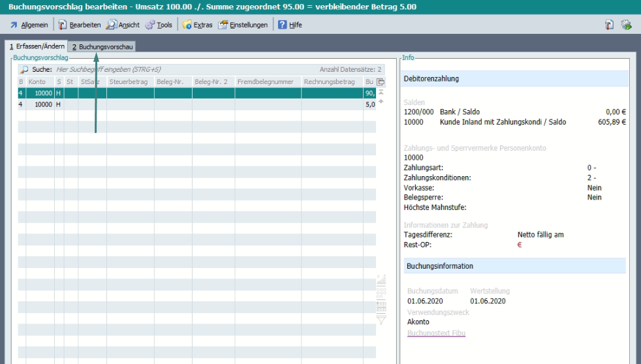Click the search magnifier icon beside Suche
641x364 pixels.
[x=24, y=69]
